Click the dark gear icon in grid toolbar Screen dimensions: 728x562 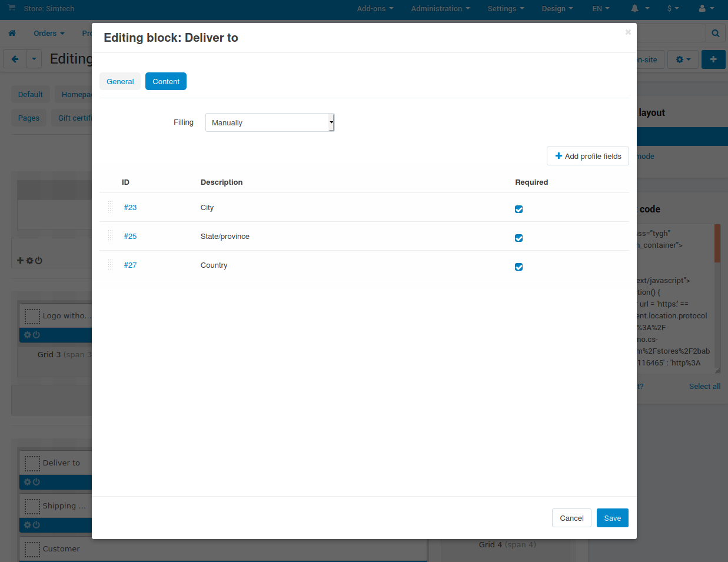tap(29, 260)
